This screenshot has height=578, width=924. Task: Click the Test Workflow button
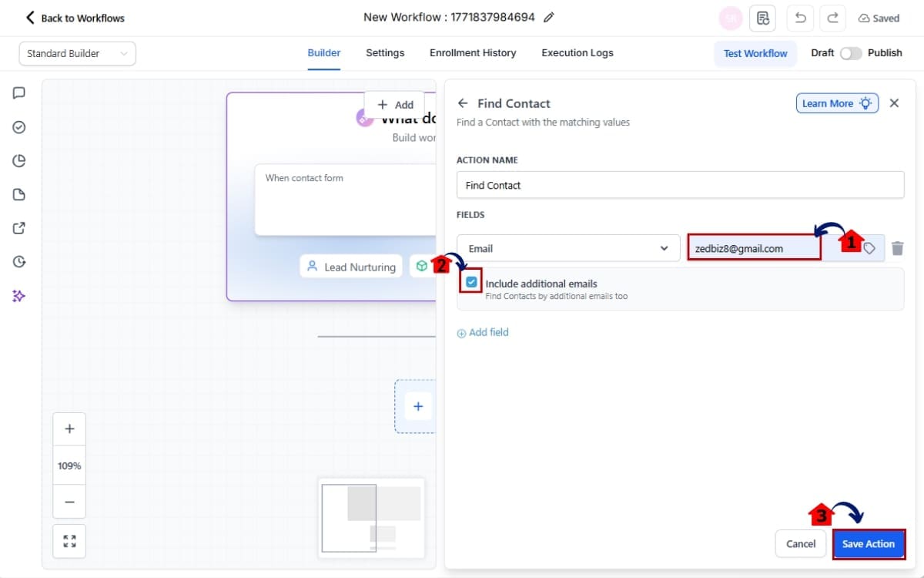tap(755, 53)
